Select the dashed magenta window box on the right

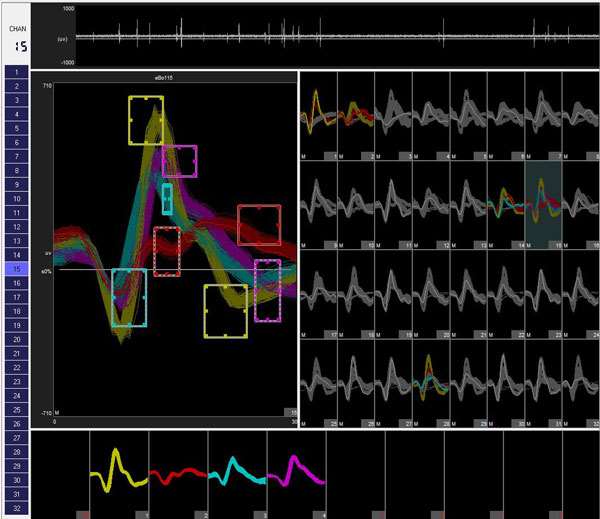pos(268,290)
